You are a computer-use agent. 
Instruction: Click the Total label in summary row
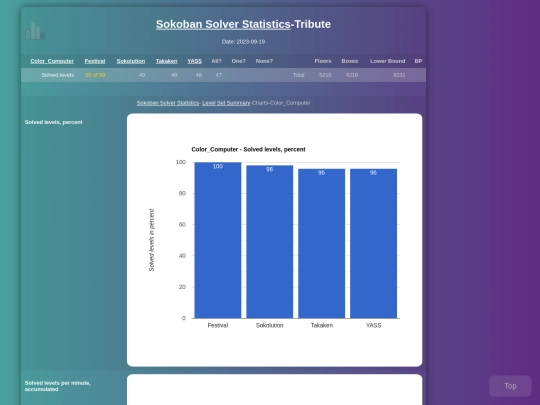[x=299, y=75]
